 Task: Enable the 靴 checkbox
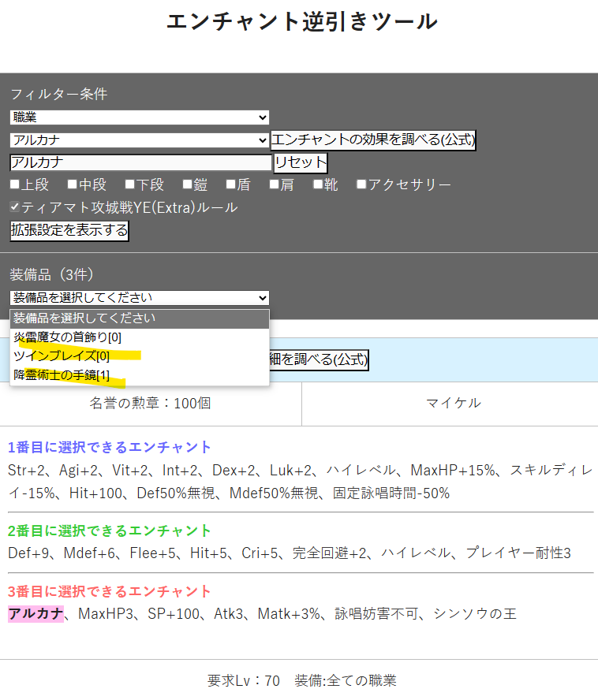click(318, 184)
